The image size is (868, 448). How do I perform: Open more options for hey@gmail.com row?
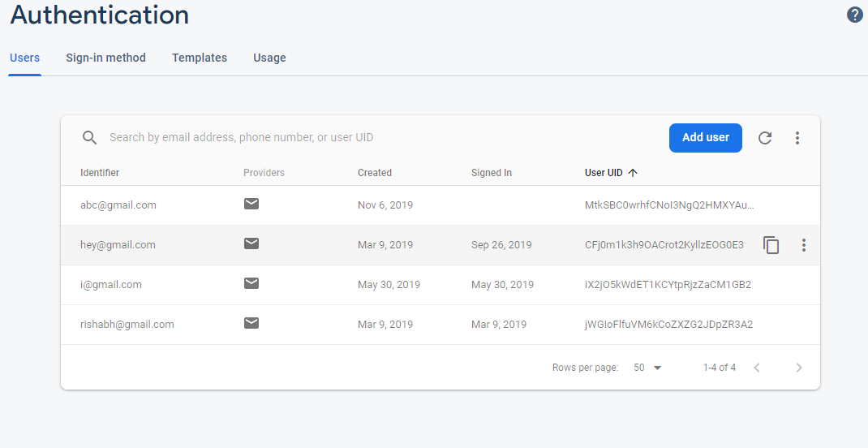pos(804,245)
